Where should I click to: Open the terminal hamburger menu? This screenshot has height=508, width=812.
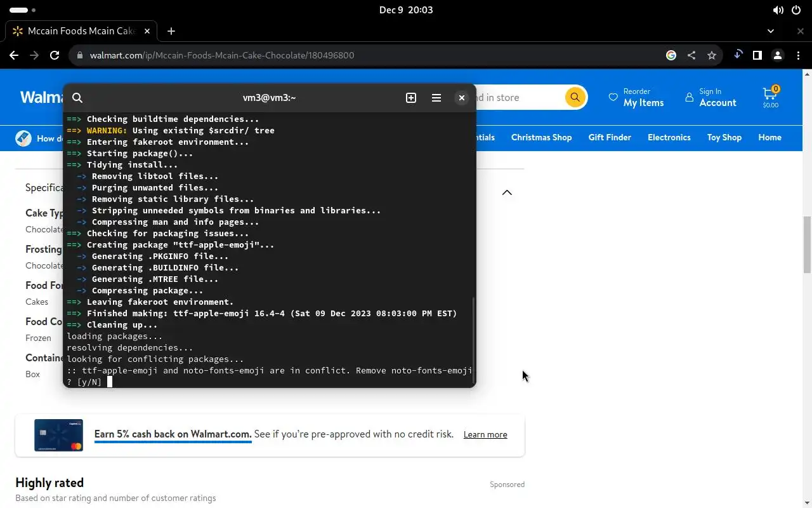[436, 98]
